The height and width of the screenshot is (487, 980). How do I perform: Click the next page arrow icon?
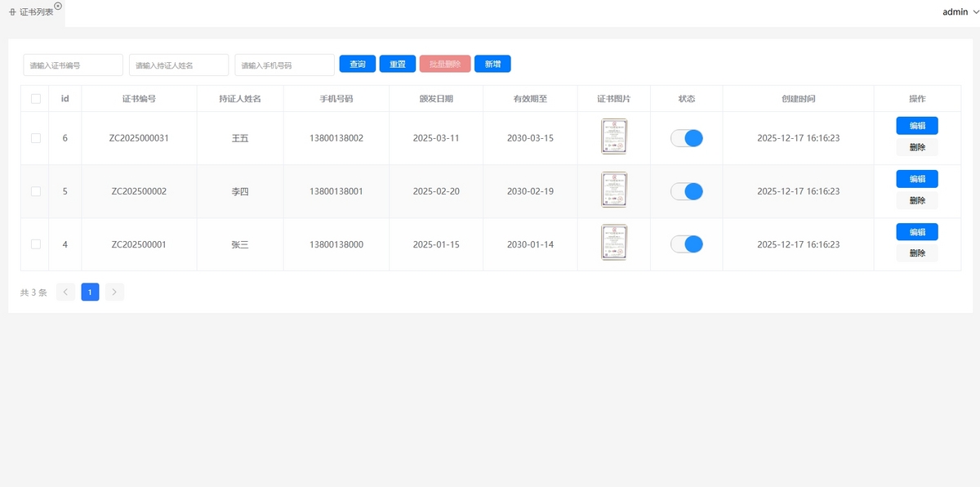[x=114, y=292]
